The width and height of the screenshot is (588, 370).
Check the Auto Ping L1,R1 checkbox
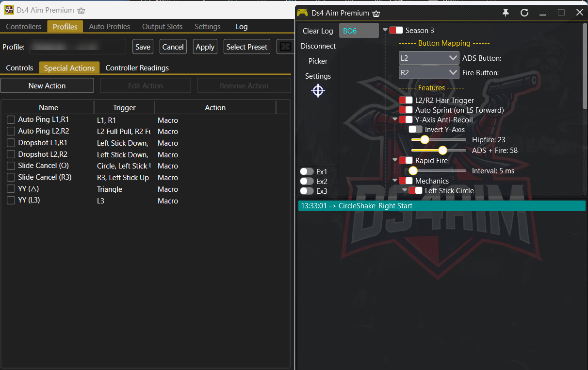coord(11,119)
